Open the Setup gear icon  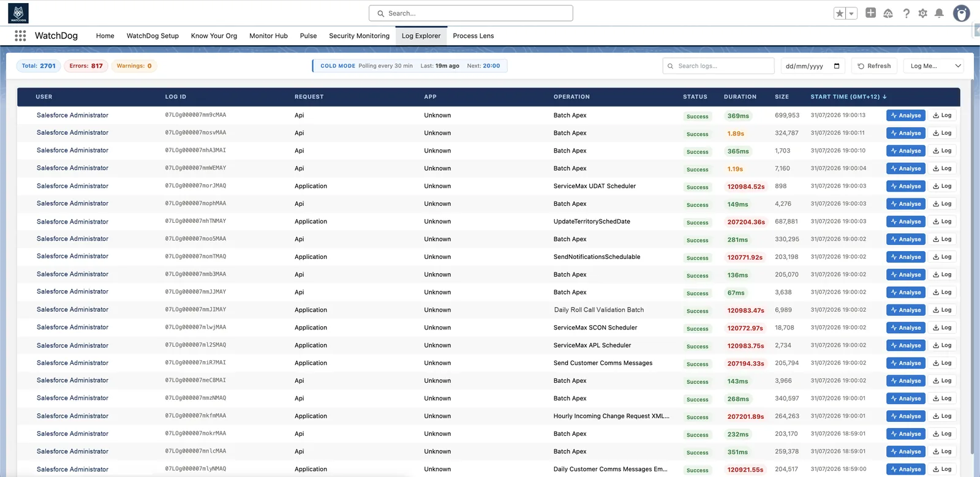point(923,13)
